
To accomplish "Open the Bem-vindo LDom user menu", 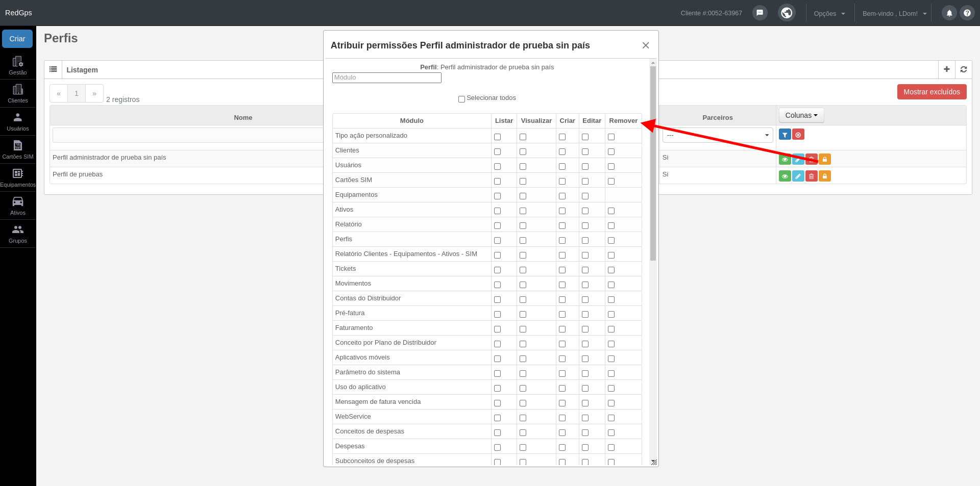I will click(x=894, y=13).
